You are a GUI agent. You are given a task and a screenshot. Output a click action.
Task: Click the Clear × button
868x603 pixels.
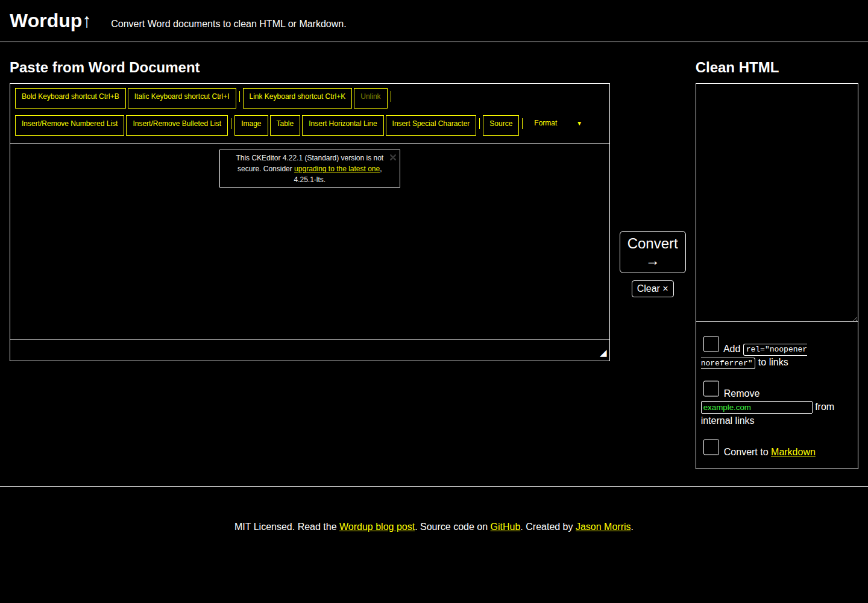coord(652,289)
